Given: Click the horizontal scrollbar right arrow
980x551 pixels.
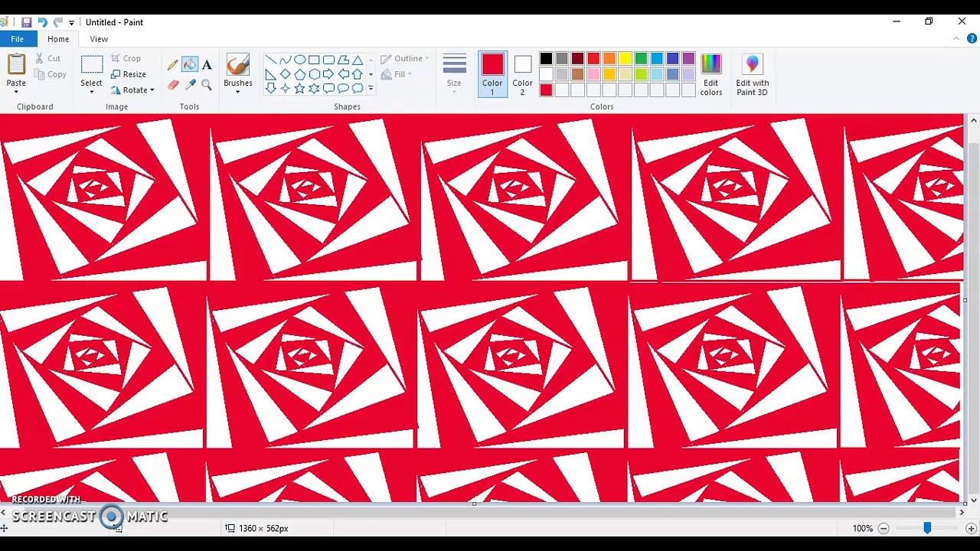Looking at the screenshot, I should point(962,512).
